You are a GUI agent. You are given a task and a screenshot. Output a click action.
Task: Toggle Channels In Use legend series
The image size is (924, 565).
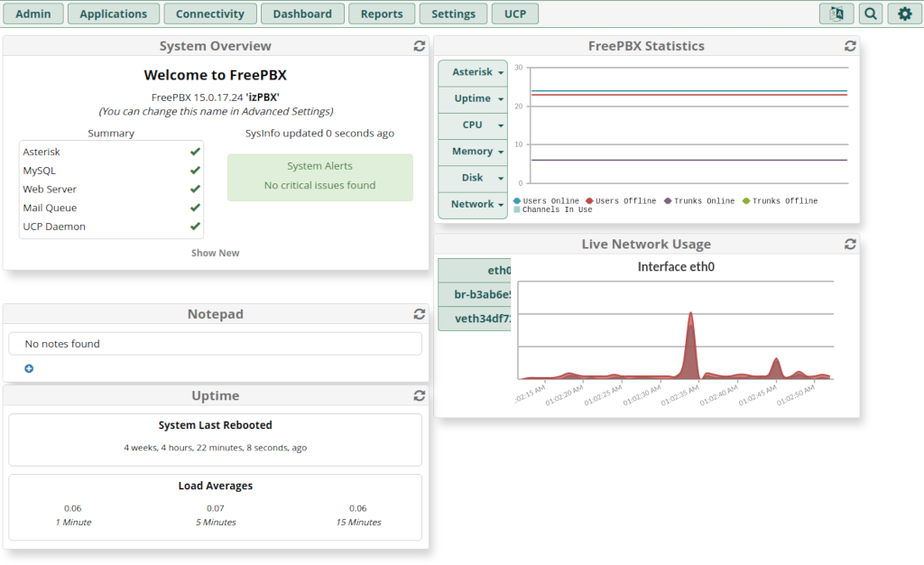[x=553, y=209]
